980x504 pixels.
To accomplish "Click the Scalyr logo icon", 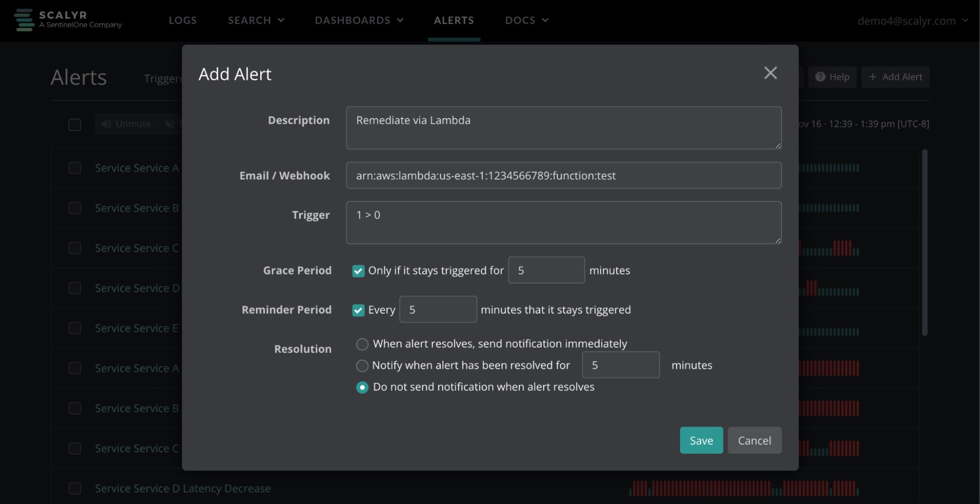I will coord(24,20).
